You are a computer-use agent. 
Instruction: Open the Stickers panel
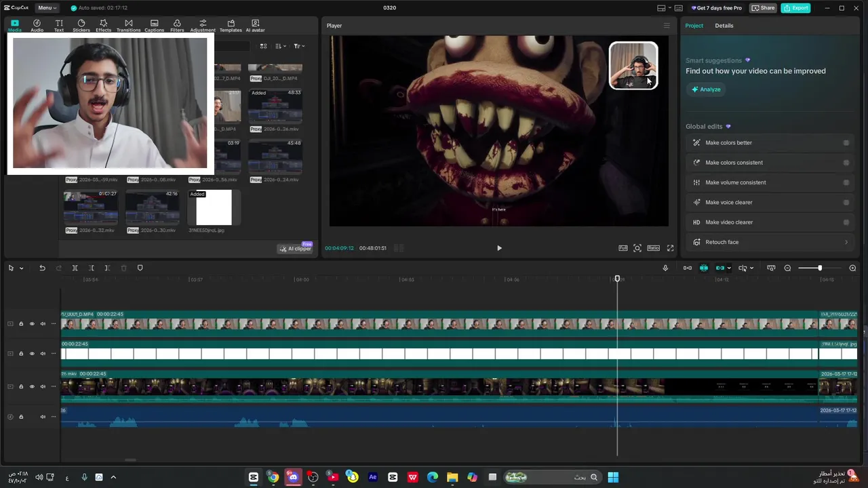tap(81, 26)
